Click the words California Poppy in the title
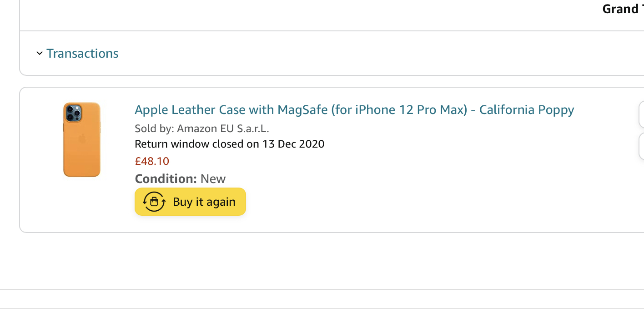Image resolution: width=644 pixels, height=317 pixels. [x=527, y=110]
